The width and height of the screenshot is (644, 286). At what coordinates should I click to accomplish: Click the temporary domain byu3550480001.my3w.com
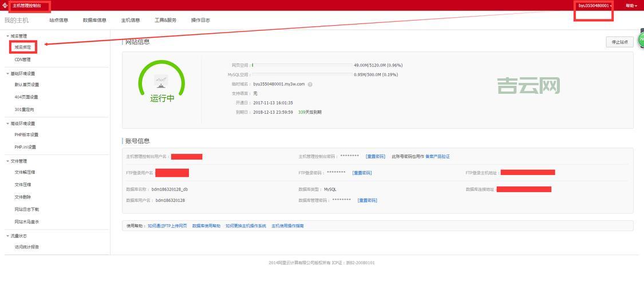click(x=279, y=84)
